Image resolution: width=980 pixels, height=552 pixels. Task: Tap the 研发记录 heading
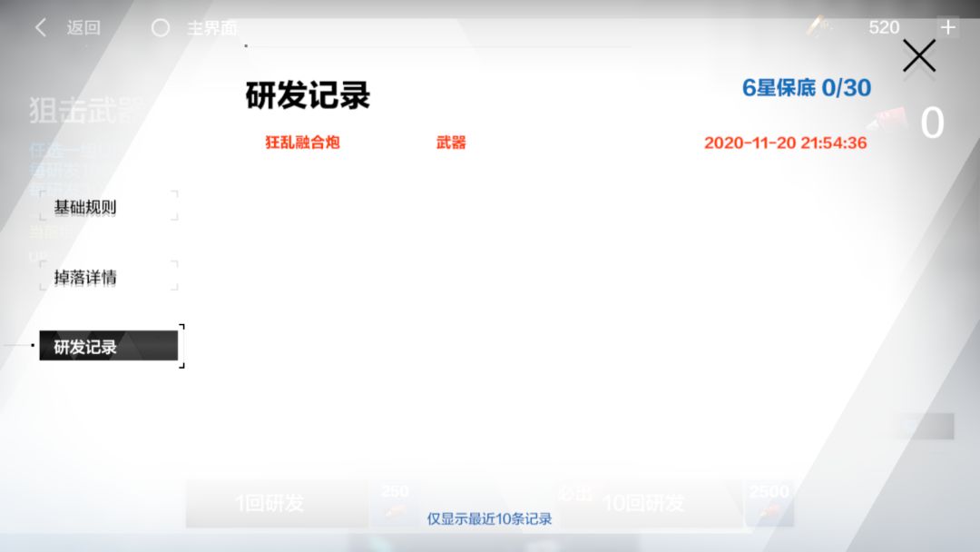[308, 95]
